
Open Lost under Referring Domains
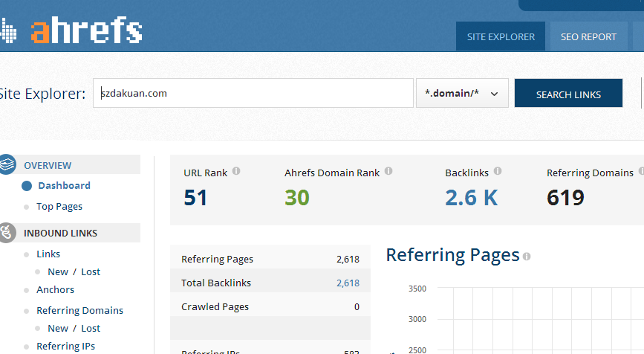pos(91,328)
